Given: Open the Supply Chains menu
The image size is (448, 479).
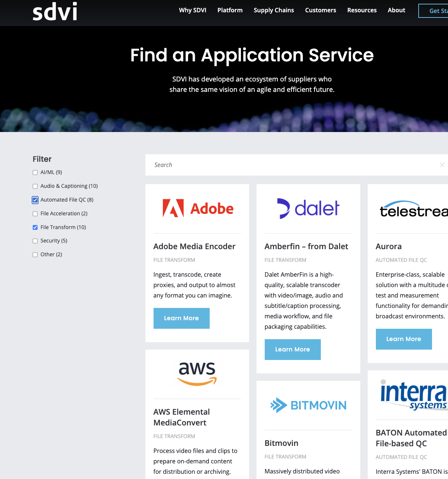Looking at the screenshot, I should point(274,10).
